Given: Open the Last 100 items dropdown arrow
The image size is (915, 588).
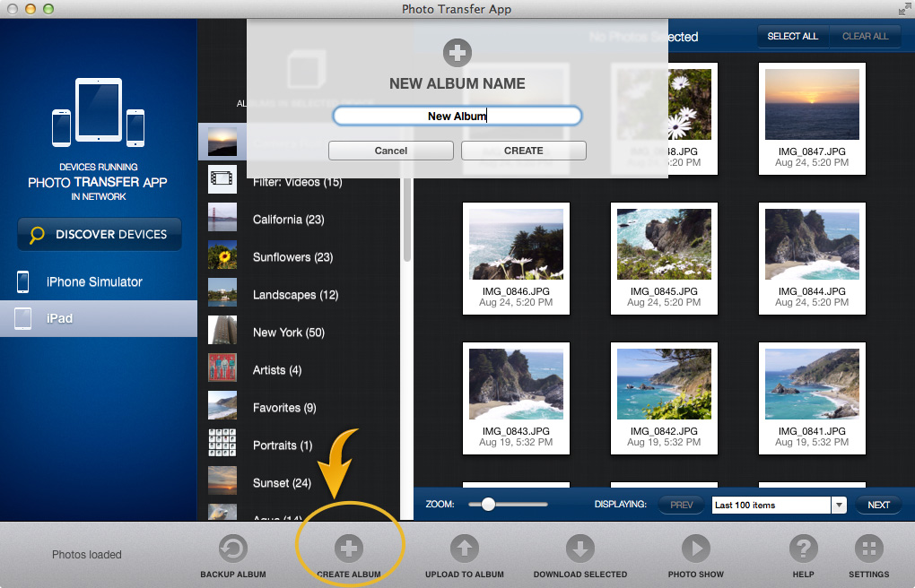Looking at the screenshot, I should 839,505.
